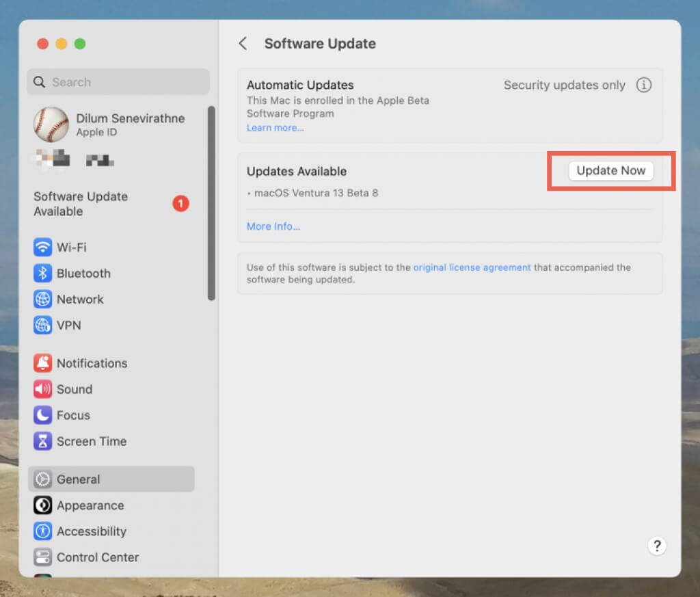This screenshot has width=700, height=597.
Task: Select General label in sidebar
Action: (78, 479)
